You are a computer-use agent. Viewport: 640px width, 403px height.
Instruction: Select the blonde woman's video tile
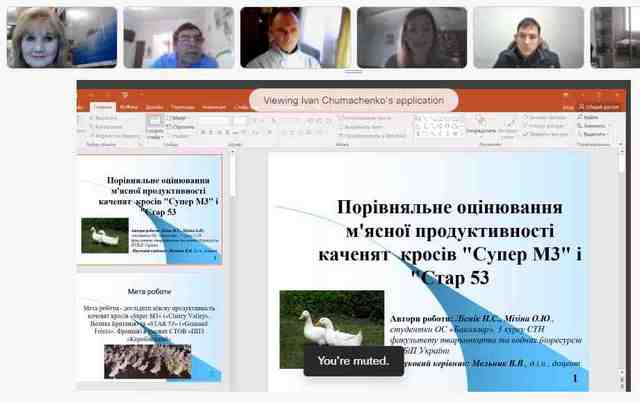[62, 37]
